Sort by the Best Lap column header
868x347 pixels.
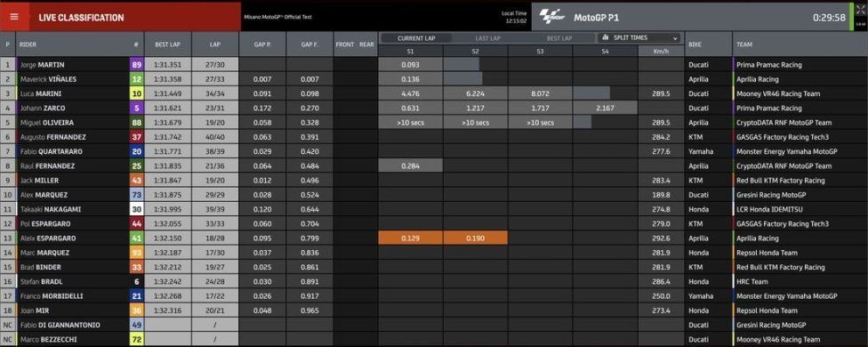[168, 44]
